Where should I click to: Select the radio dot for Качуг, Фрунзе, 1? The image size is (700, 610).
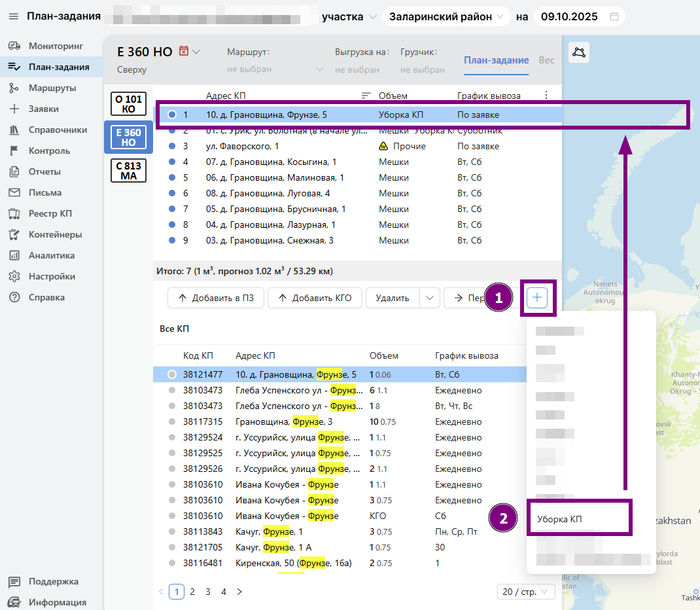pyautogui.click(x=172, y=531)
